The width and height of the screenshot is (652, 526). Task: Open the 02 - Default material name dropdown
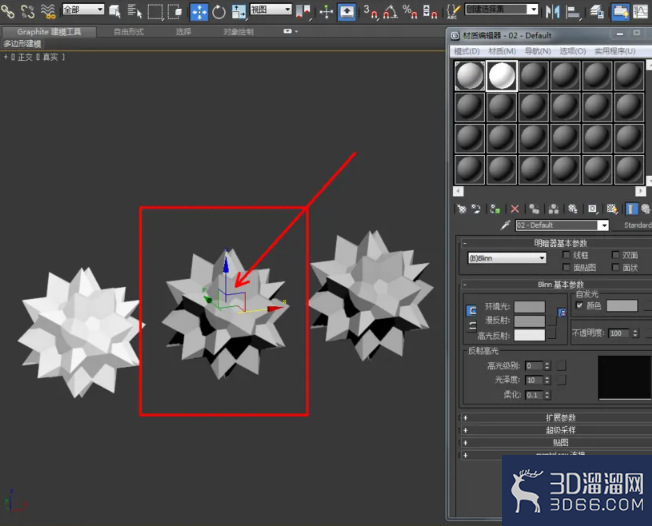562,225
